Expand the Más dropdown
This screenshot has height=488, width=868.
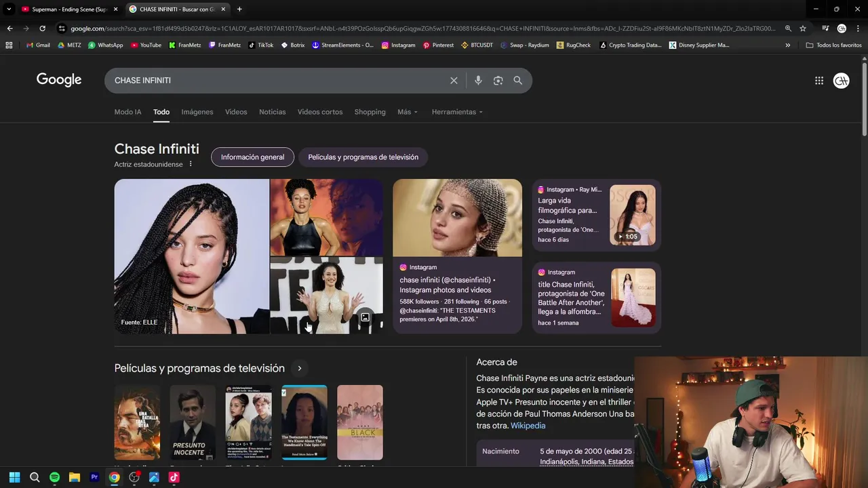pos(408,112)
